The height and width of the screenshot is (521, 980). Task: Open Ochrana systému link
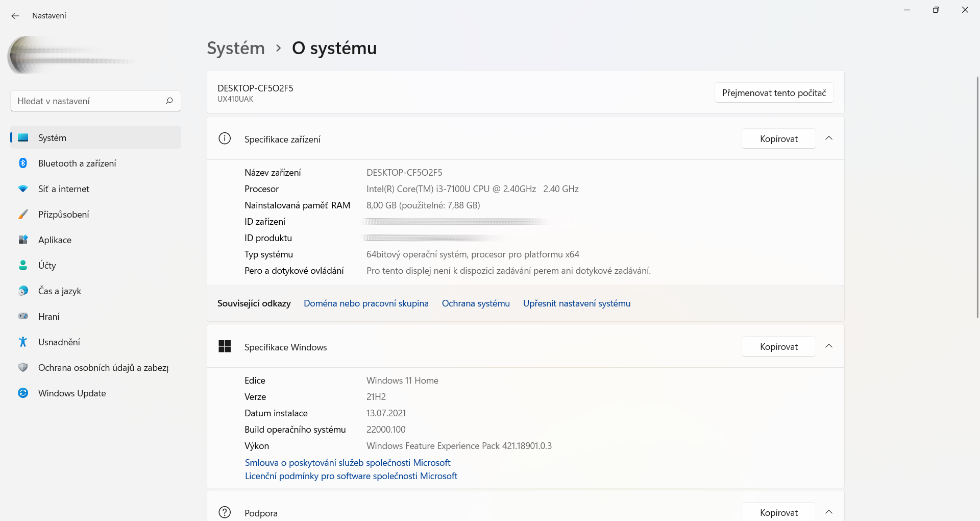click(x=476, y=303)
